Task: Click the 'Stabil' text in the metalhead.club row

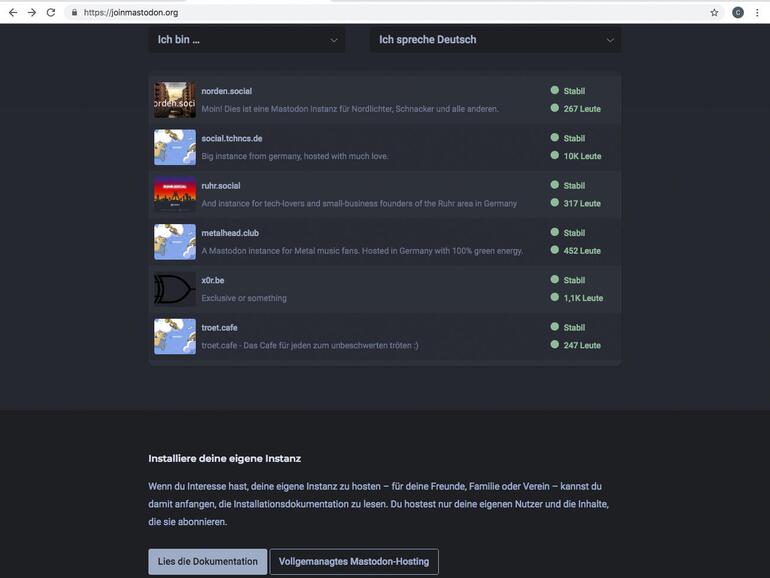Action: [x=574, y=233]
